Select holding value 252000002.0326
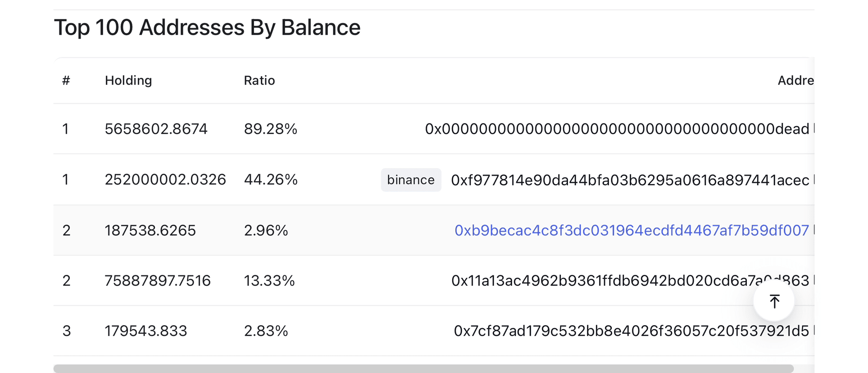Viewport: 868px width, 373px height. point(165,179)
